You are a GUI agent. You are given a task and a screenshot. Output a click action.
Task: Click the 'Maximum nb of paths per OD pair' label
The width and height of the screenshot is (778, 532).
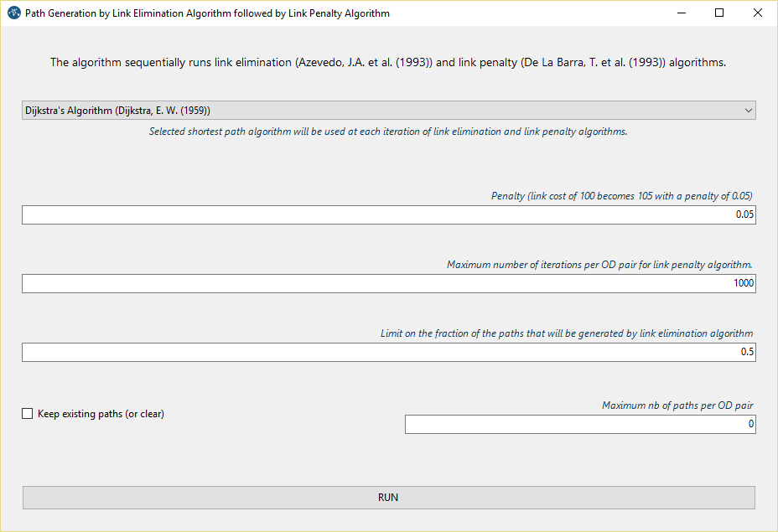point(677,405)
